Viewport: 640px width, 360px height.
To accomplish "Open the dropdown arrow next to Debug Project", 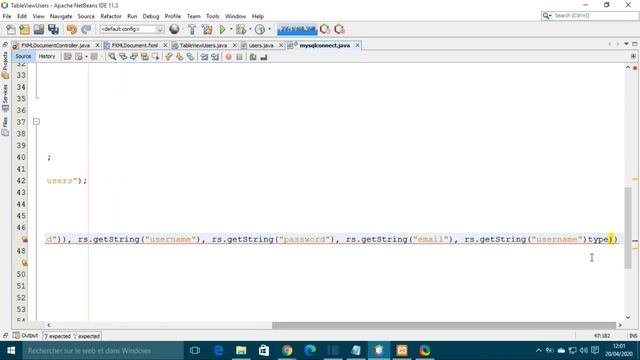I will tap(250, 29).
